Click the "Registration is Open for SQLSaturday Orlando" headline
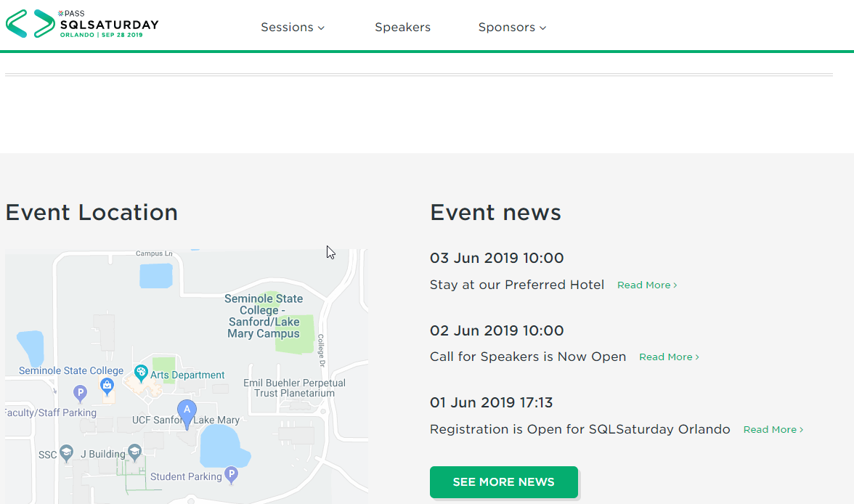Viewport: 854px width, 504px height. pos(579,429)
